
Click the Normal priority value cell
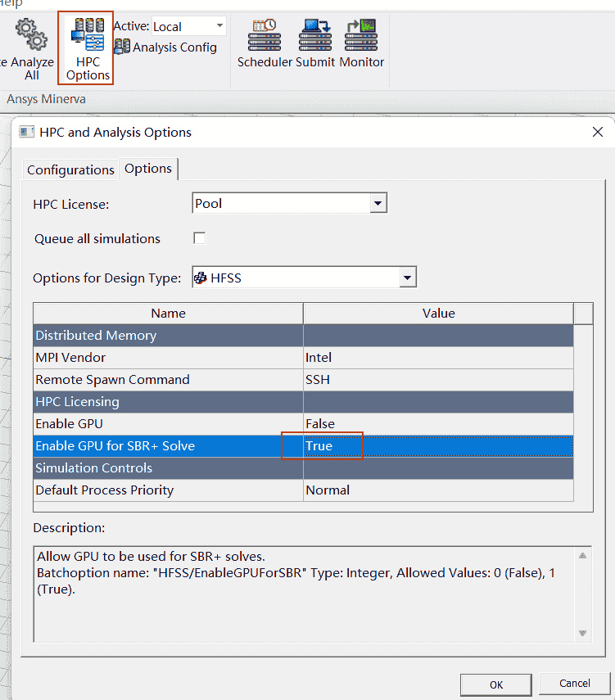tap(439, 490)
